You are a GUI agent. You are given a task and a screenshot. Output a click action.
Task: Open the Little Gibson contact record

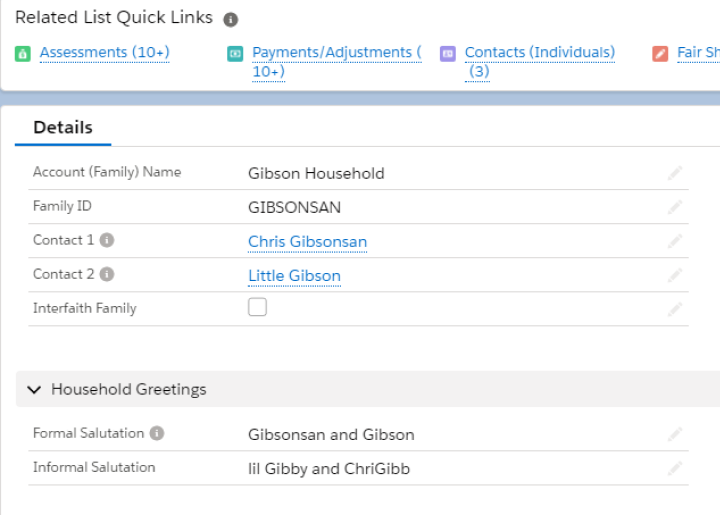point(294,276)
